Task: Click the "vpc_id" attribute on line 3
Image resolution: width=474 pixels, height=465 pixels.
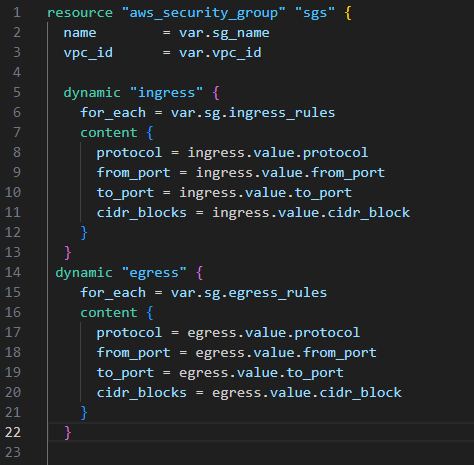Action: pos(88,53)
